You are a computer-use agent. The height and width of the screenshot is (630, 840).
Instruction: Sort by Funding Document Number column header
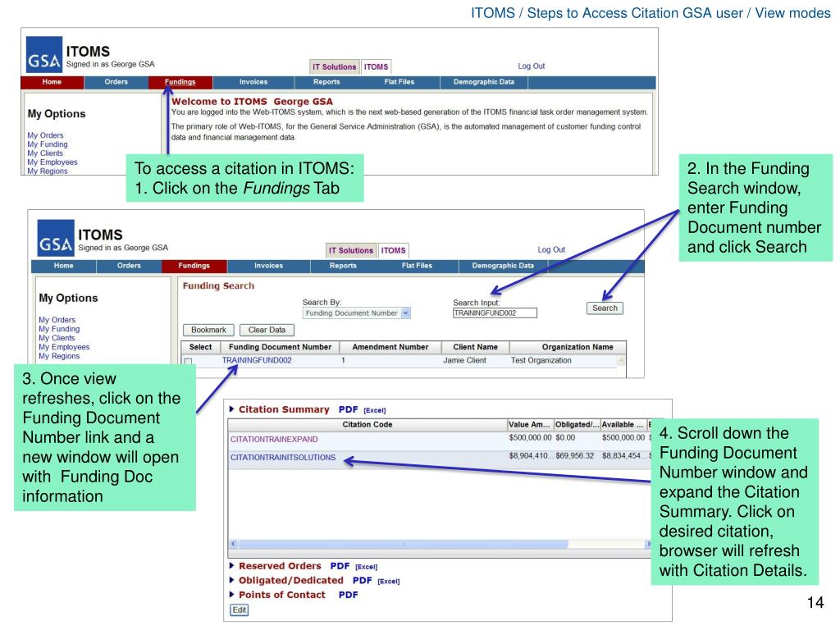[x=281, y=347]
